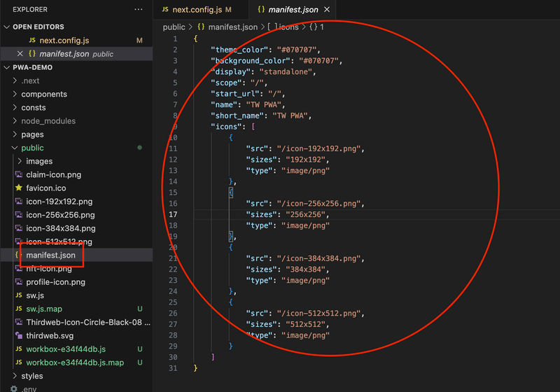Click the M status badge on next.config.js
560x392 pixels.
coord(139,41)
